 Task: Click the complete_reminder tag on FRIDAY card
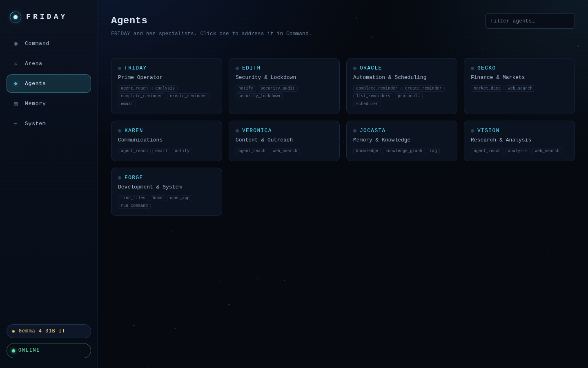(142, 96)
